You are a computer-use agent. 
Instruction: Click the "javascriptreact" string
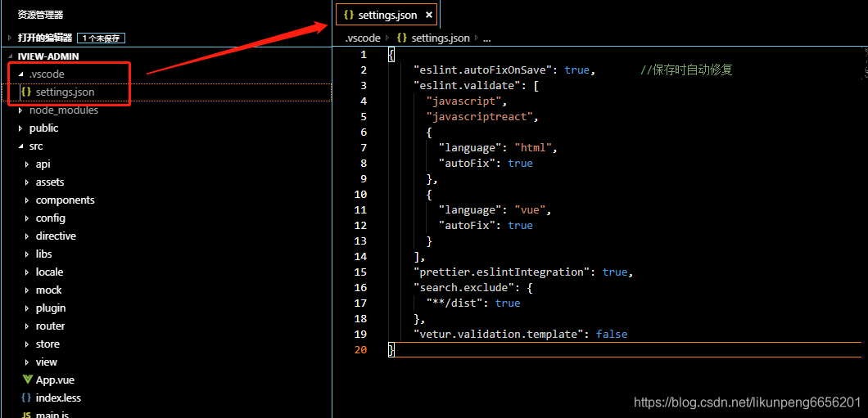pyautogui.click(x=479, y=117)
